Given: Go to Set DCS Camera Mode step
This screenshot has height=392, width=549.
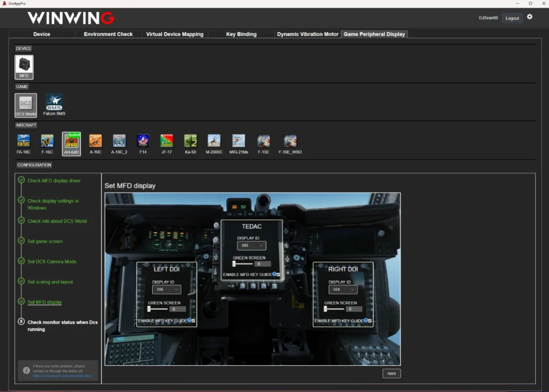Looking at the screenshot, I should tap(52, 262).
